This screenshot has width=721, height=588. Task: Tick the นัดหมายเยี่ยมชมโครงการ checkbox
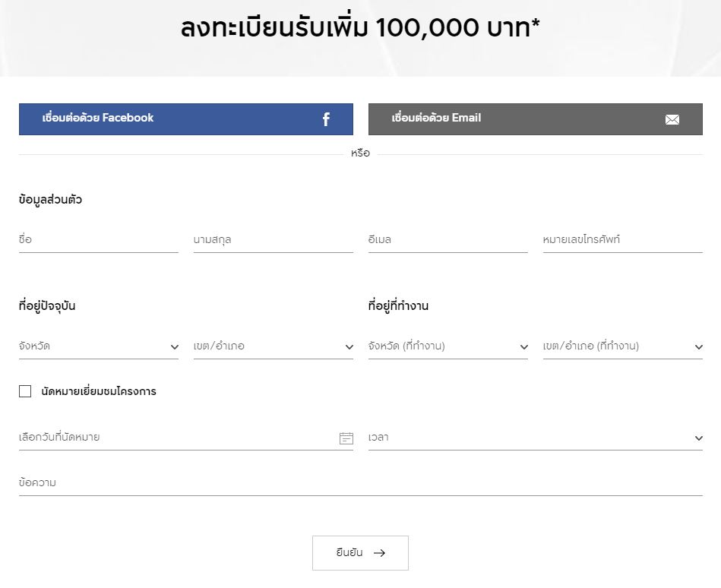click(25, 391)
